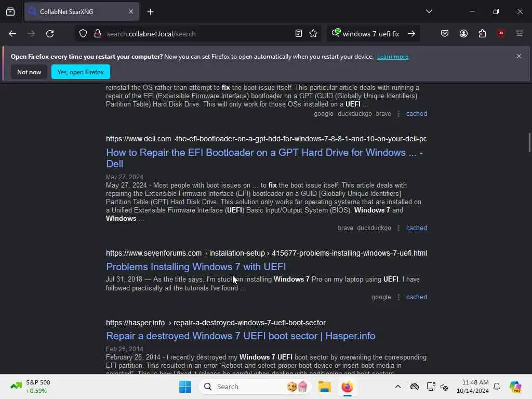Click the Firefox taskbar icon
Image resolution: width=532 pixels, height=399 pixels.
point(347,387)
